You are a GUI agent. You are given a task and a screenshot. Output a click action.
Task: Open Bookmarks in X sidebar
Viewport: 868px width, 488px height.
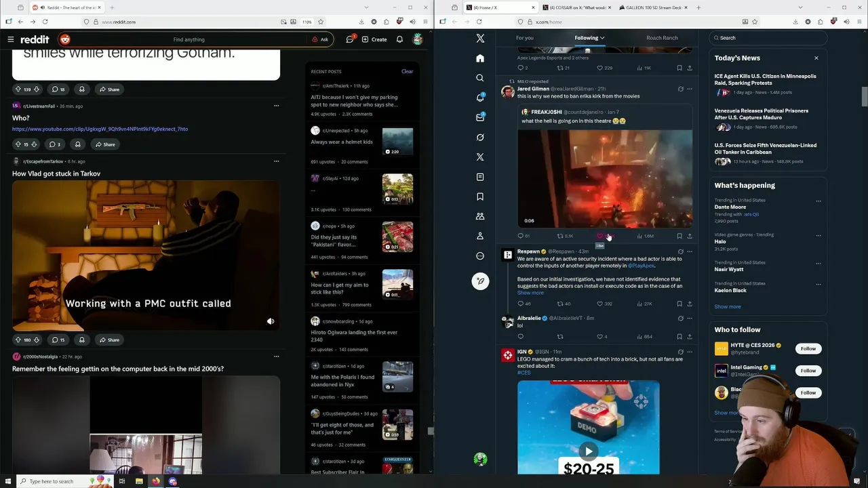[x=480, y=197]
